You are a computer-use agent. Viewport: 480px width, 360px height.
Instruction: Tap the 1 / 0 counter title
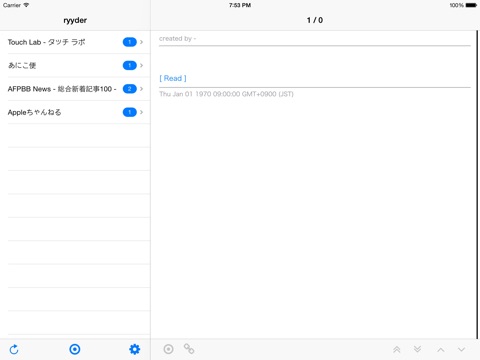(315, 20)
